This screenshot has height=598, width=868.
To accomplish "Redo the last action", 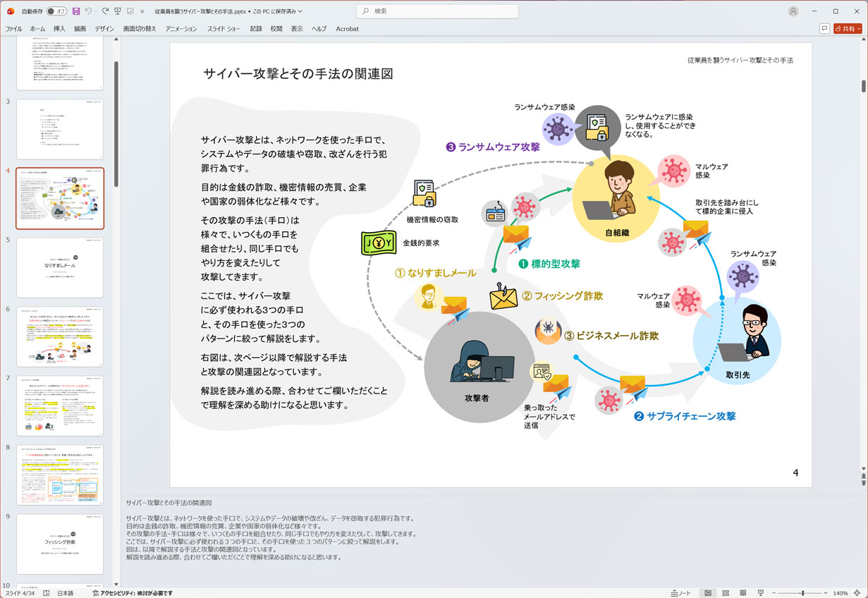I will pos(105,11).
